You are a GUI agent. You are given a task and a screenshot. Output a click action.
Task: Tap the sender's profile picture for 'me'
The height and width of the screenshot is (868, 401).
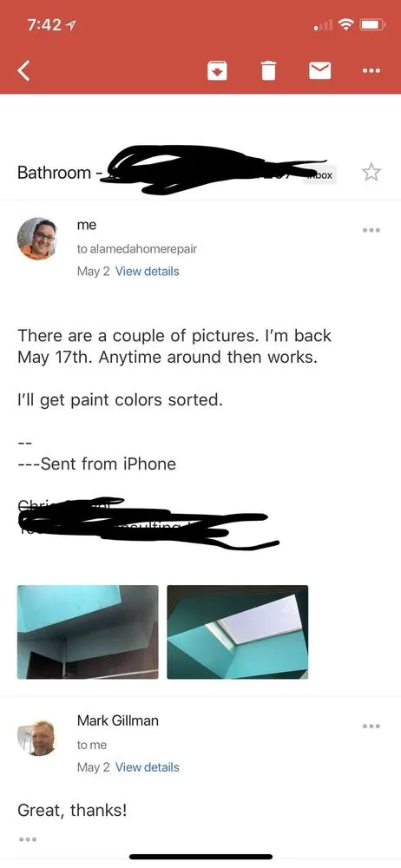point(36,239)
